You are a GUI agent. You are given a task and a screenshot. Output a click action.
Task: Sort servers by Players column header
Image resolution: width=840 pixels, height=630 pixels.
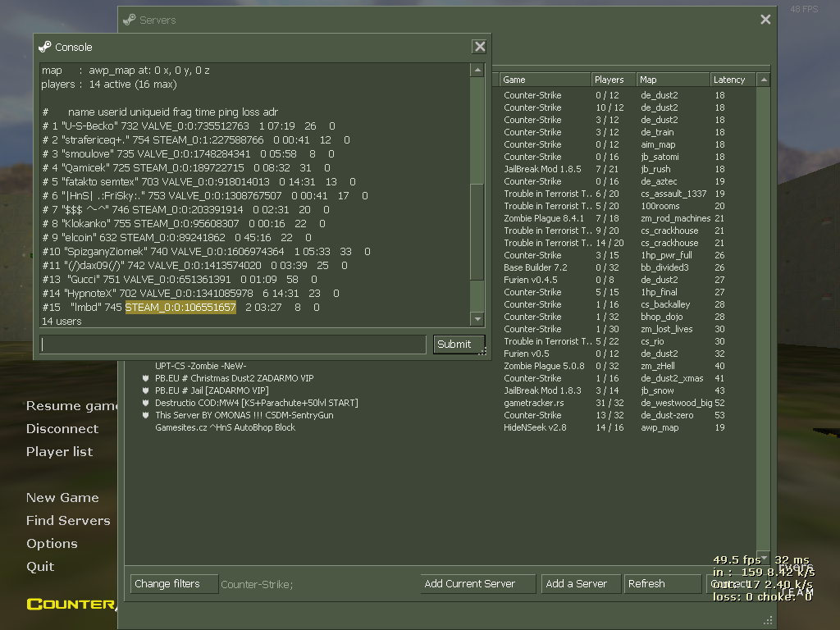pos(614,80)
